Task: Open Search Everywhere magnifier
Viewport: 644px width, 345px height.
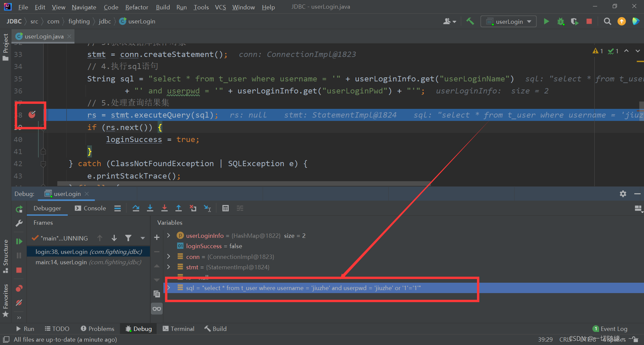Action: point(607,21)
